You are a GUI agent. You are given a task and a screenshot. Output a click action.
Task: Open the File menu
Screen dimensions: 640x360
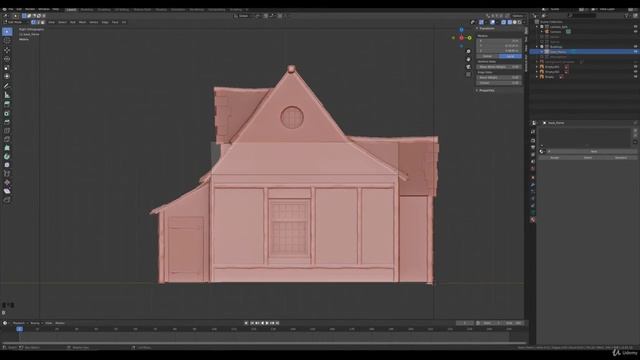11,9
